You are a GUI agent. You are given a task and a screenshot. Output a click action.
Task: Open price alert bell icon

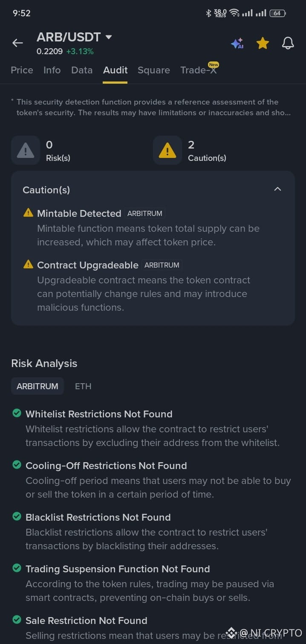pos(288,43)
